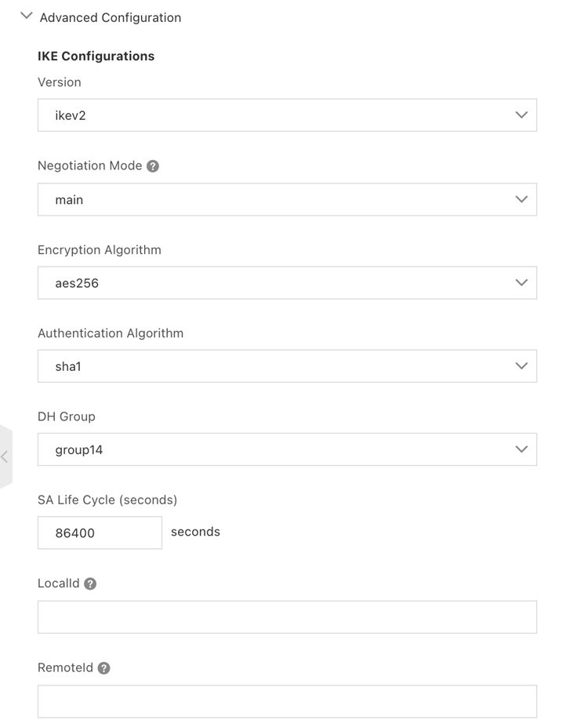Click the Negotiation Mode help icon
588x727 pixels.
[153, 166]
